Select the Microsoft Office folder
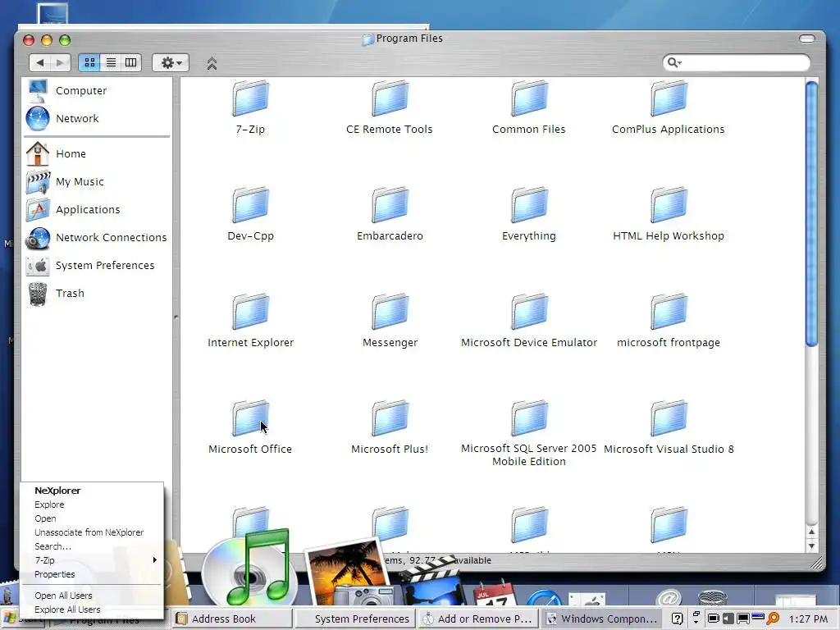Viewport: 840px width, 630px height. tap(250, 418)
